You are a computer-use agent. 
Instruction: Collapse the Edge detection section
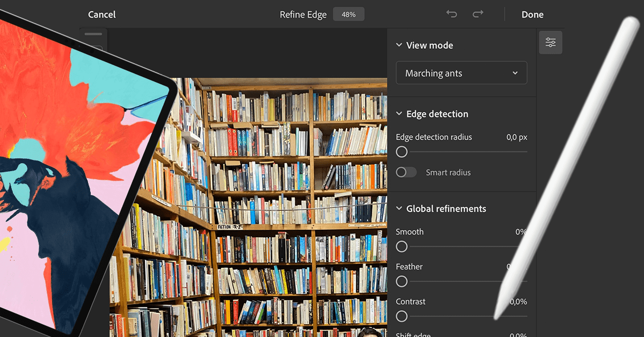click(398, 114)
